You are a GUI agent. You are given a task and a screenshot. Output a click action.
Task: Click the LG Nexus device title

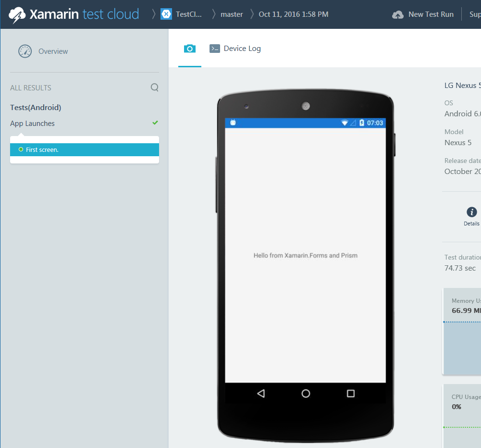pos(463,86)
